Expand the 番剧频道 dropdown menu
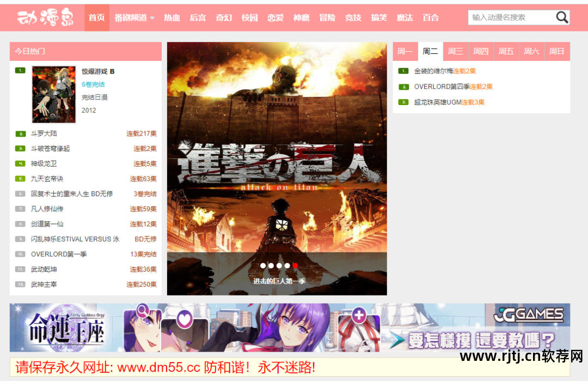Screen dimensions: 588x381 (134, 17)
